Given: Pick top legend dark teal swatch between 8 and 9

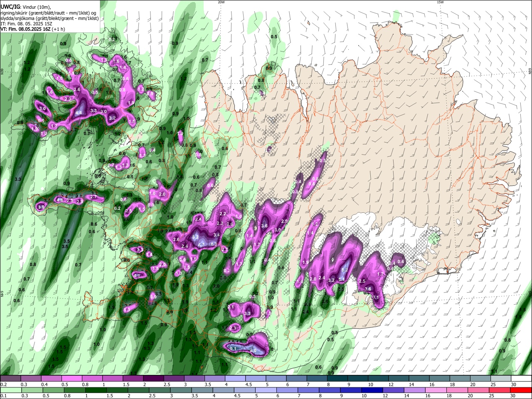Looking at the screenshot, I should 337,379.
